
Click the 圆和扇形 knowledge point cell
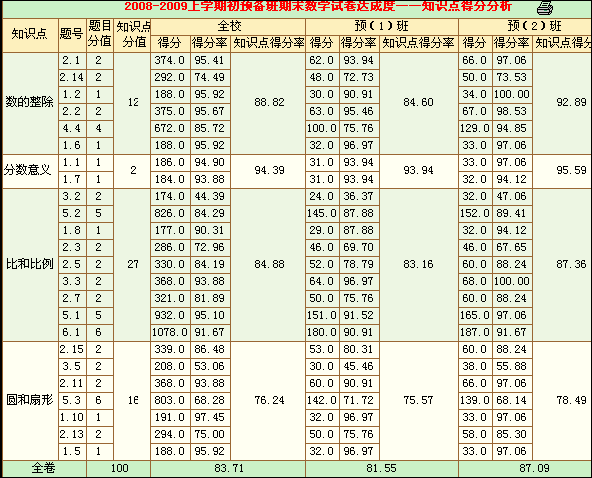(x=30, y=400)
